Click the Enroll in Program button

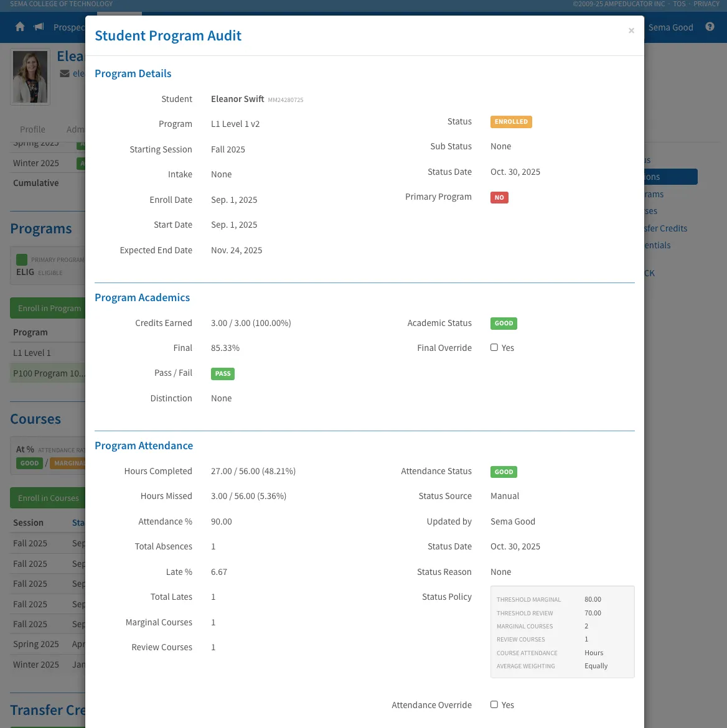[48, 308]
